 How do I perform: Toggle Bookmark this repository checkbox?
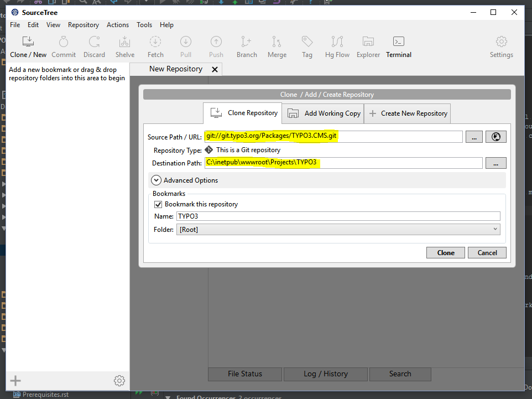pos(158,204)
